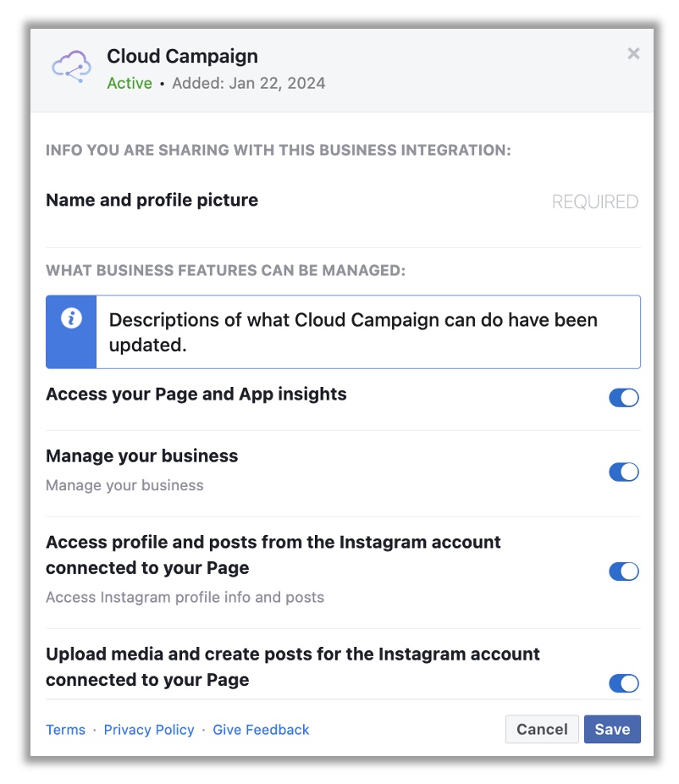Screen dimensions: 679x784
Task: Click the Access Instagram profile info description
Action: coord(185,597)
